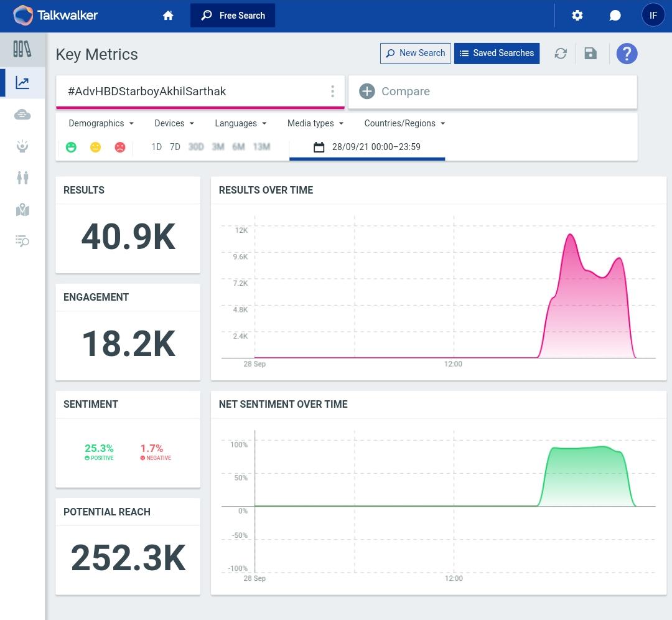The width and height of the screenshot is (672, 620).
Task: Click the Key Metrics heading
Action: [97, 54]
